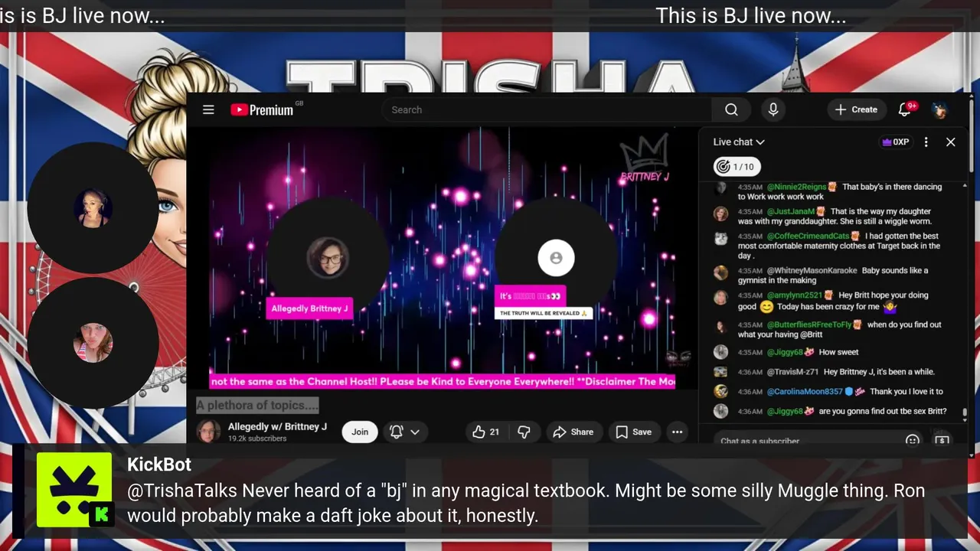980x551 pixels.
Task: Like the video with thumbs up
Action: 485,432
